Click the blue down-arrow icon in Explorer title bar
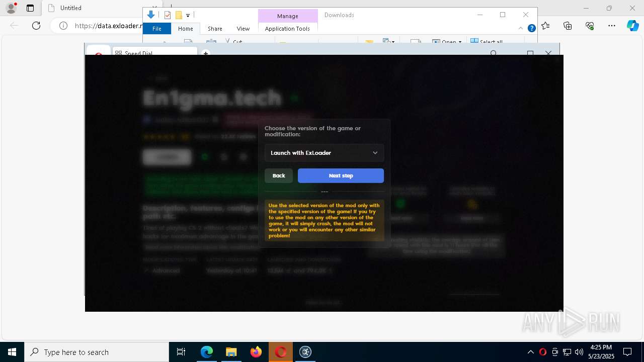This screenshot has height=362, width=644. (150, 15)
